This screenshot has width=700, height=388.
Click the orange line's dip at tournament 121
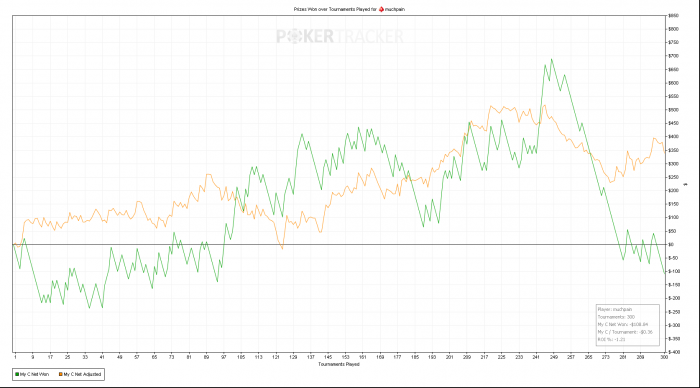click(x=282, y=248)
